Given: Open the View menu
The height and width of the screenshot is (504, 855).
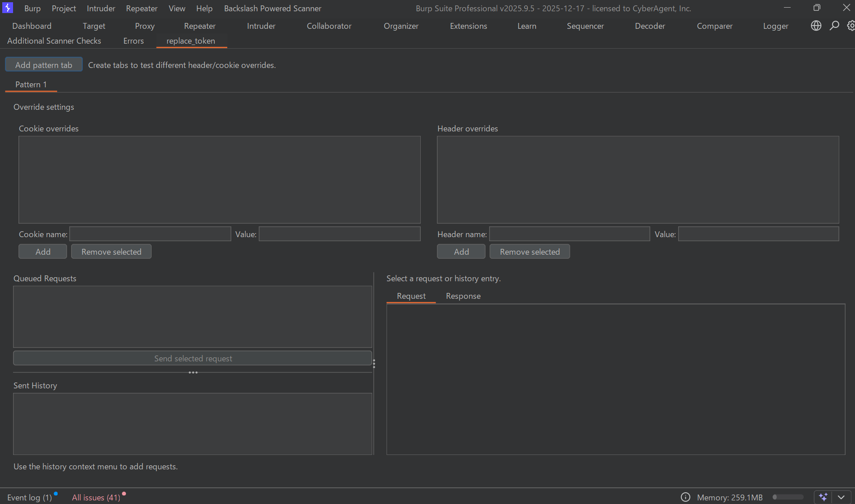Looking at the screenshot, I should coord(177,8).
